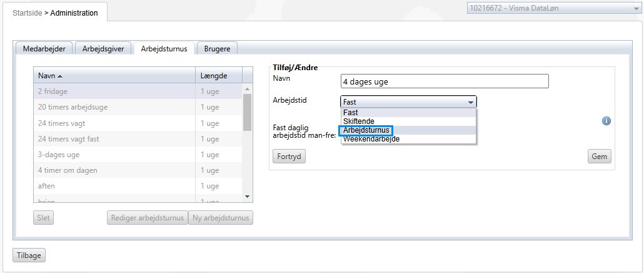Viewport: 644px width, 273px height.
Task: Go to the Brugere tab
Action: click(x=217, y=49)
